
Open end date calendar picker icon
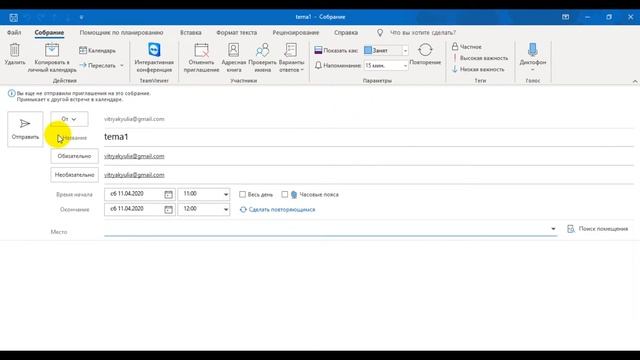pos(168,210)
